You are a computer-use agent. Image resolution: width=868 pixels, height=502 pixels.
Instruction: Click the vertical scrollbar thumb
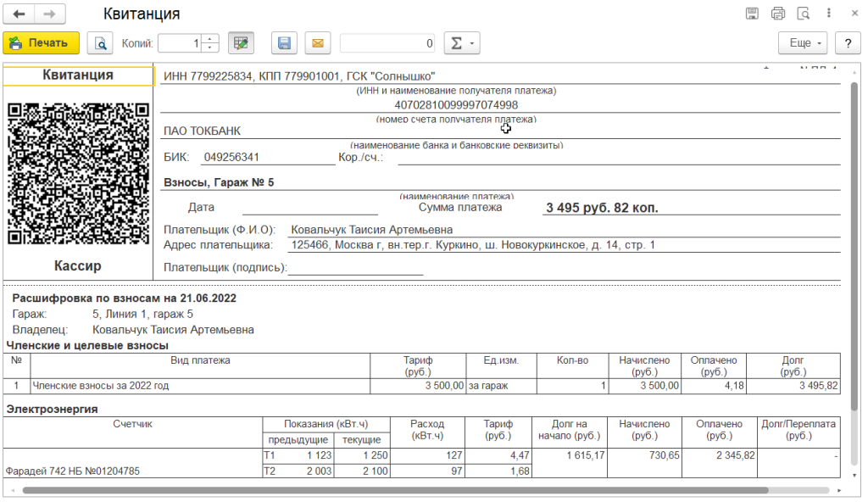[x=854, y=247]
